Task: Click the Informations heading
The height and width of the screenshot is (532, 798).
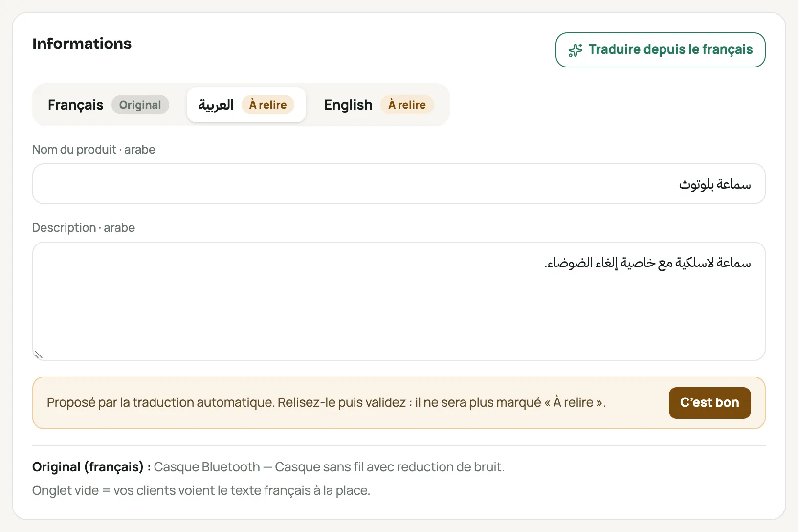Action: (x=82, y=44)
